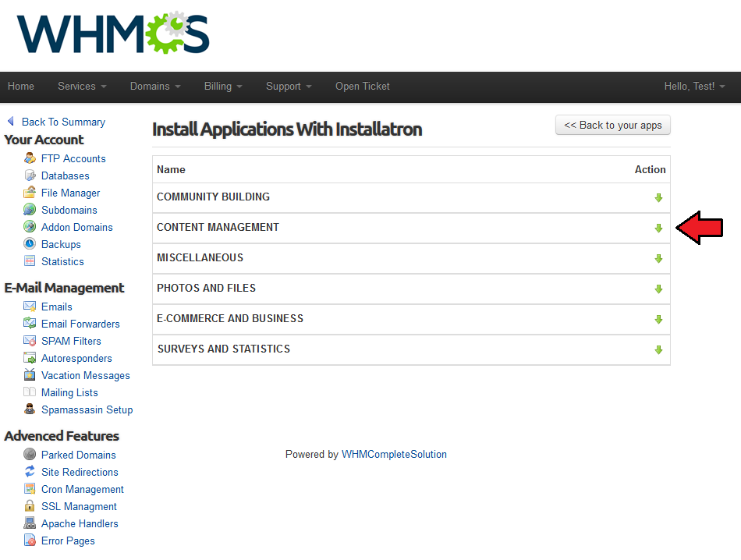The image size is (741, 560).
Task: Click the Addon Domains icon
Action: (x=30, y=226)
